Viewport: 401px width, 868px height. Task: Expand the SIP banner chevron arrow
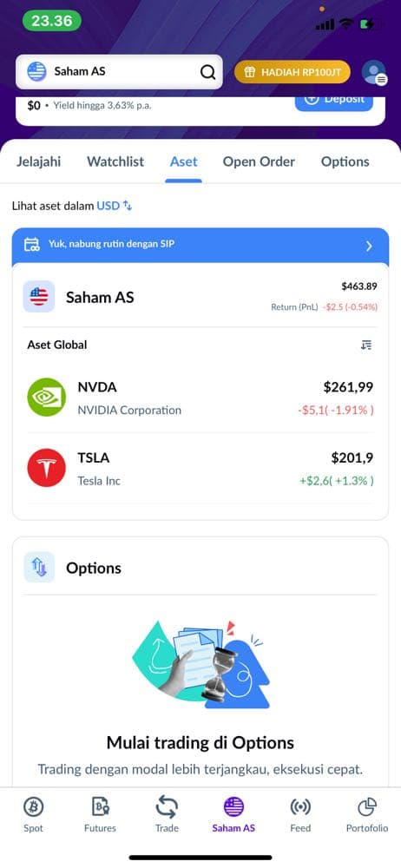tap(370, 247)
